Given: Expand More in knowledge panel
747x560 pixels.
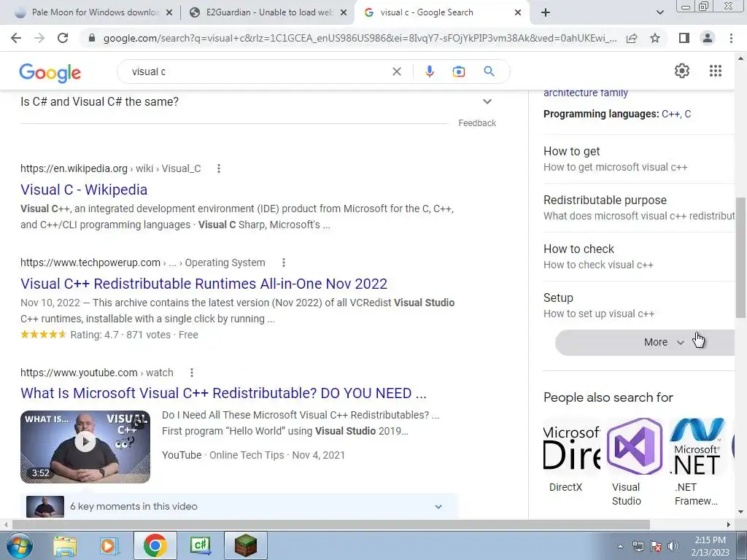Looking at the screenshot, I should click(x=645, y=343).
